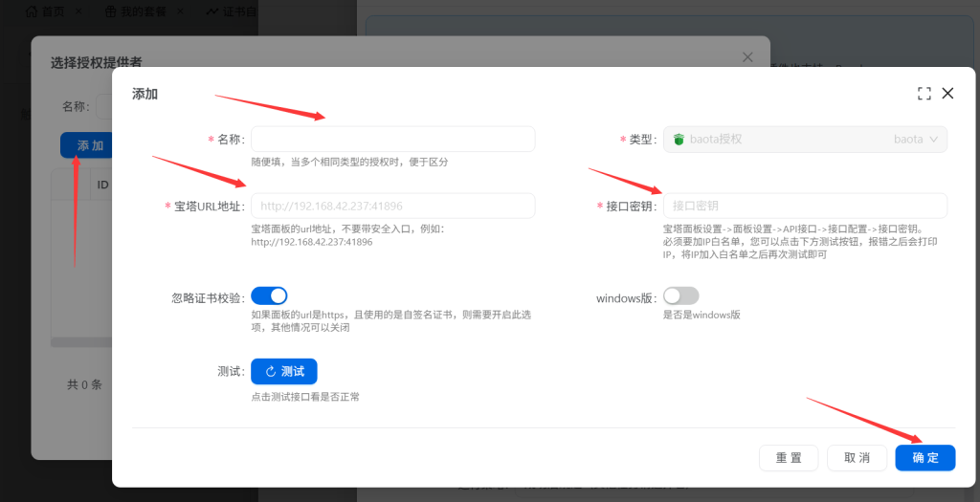Maximize the 添加 dialog with fullscreen icon
Viewport: 980px width, 502px height.
[924, 94]
